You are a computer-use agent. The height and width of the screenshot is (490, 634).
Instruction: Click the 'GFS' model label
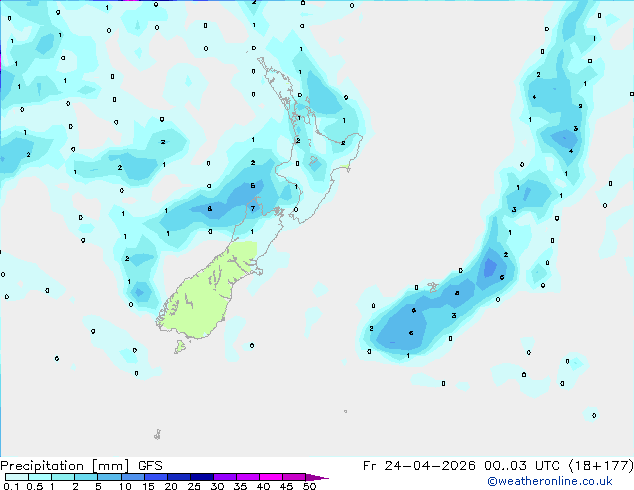coord(150,466)
